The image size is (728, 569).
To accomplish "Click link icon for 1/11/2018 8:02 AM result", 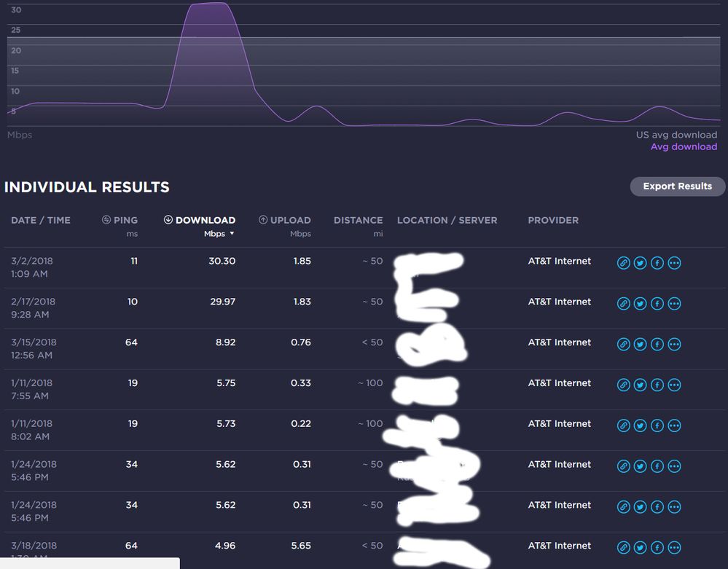I will [x=623, y=426].
